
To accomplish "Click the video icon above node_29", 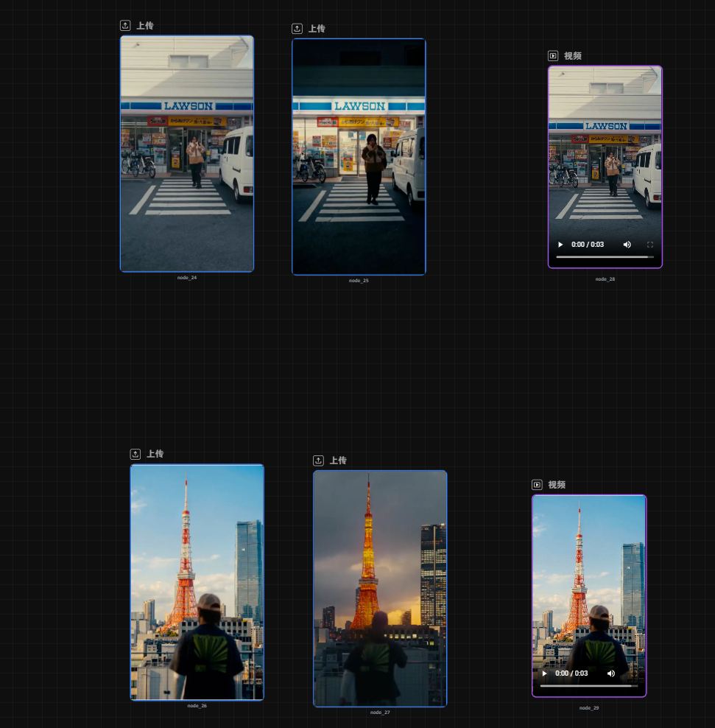I will (537, 485).
